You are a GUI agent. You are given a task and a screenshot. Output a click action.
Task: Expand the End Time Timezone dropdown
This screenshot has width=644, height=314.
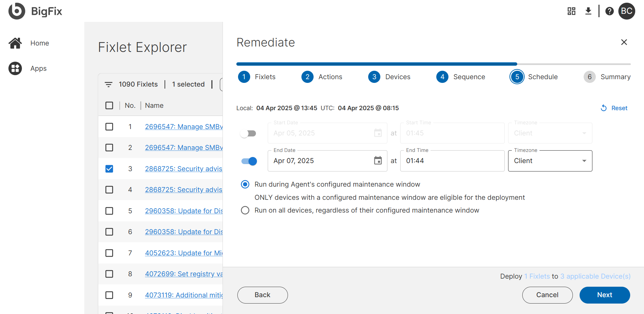[x=550, y=161]
